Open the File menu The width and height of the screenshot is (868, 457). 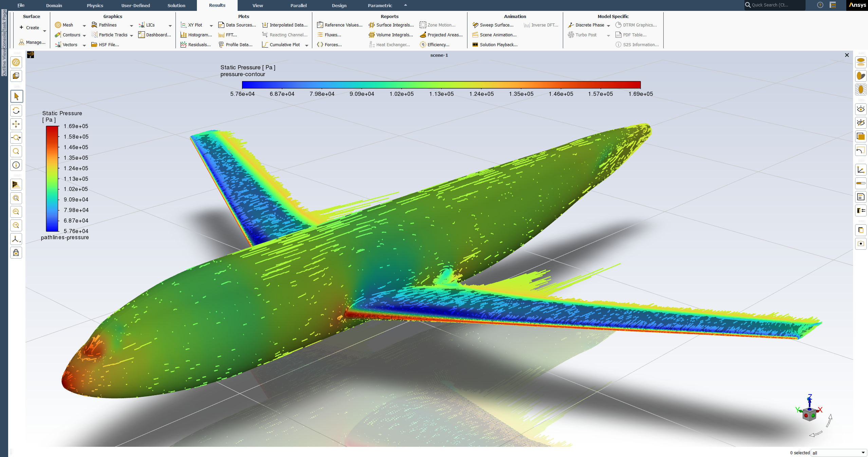coord(21,5)
